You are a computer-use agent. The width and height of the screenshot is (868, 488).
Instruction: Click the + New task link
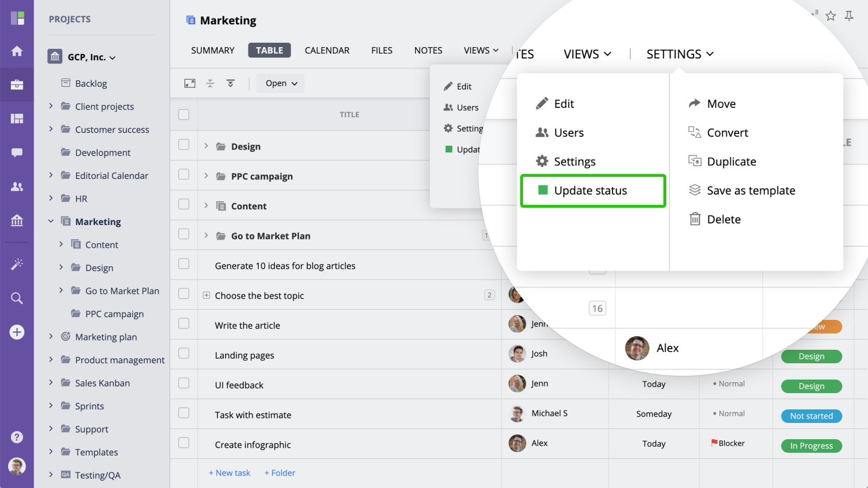point(229,473)
